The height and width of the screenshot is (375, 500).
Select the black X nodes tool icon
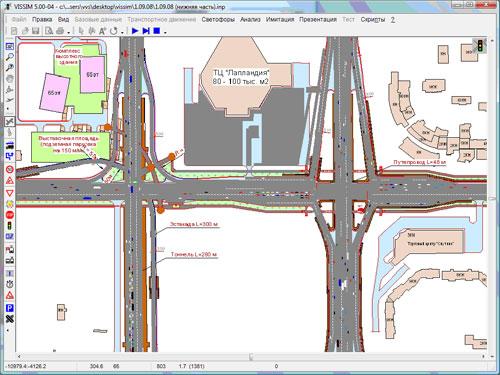coord(10,319)
